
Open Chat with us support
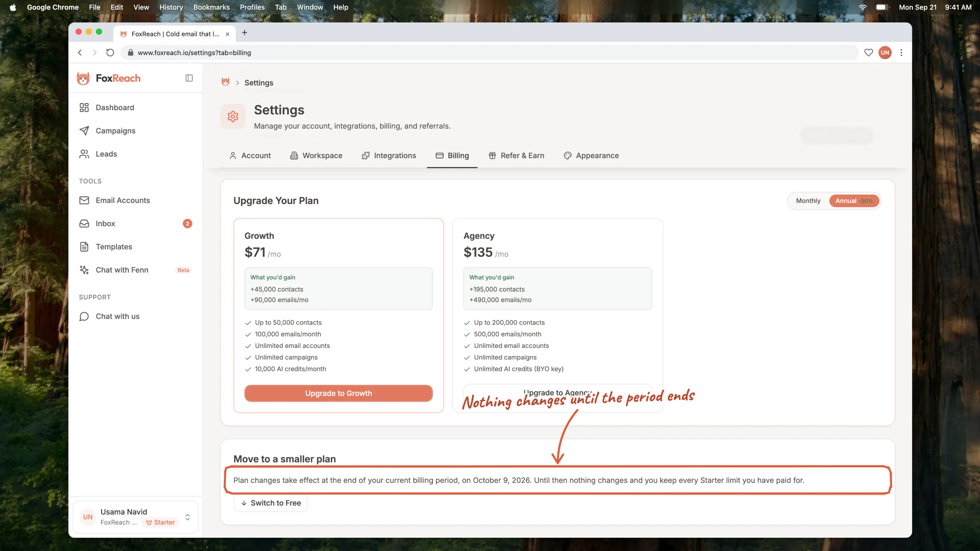click(x=135, y=316)
